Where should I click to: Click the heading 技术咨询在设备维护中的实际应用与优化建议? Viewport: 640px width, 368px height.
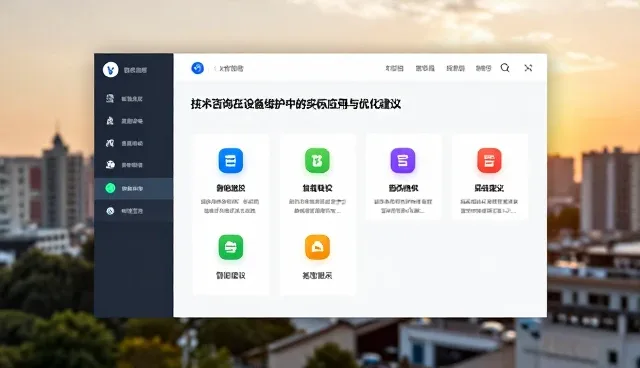point(296,104)
